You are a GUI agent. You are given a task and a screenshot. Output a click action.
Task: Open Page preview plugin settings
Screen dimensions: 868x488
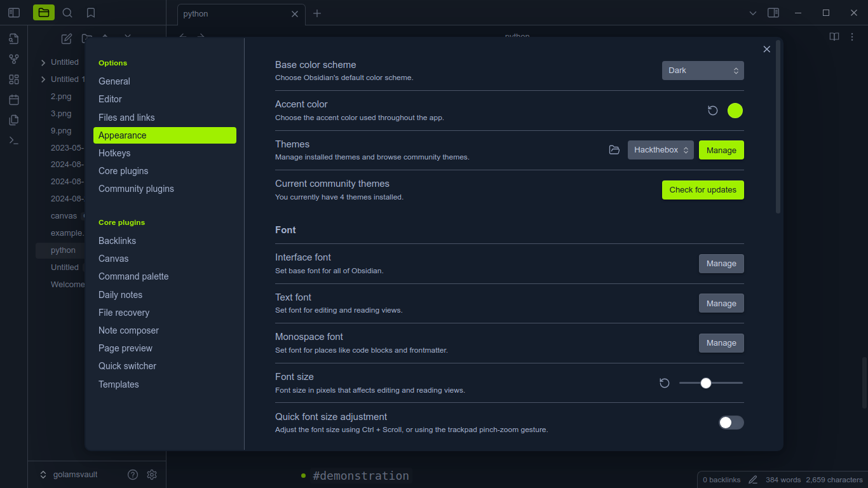pyautogui.click(x=165, y=348)
